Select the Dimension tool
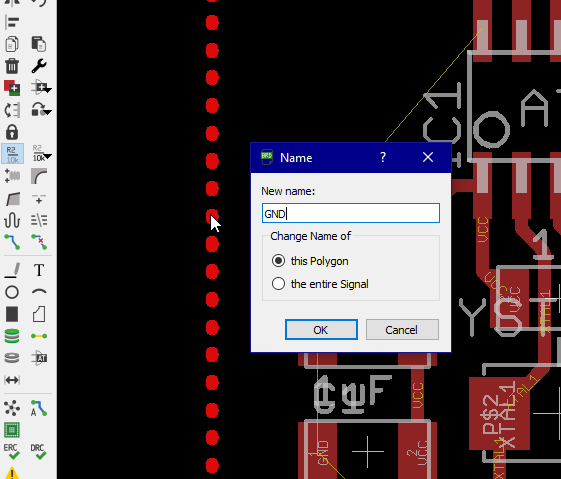Screen dimensions: 561x479 click(x=12, y=380)
